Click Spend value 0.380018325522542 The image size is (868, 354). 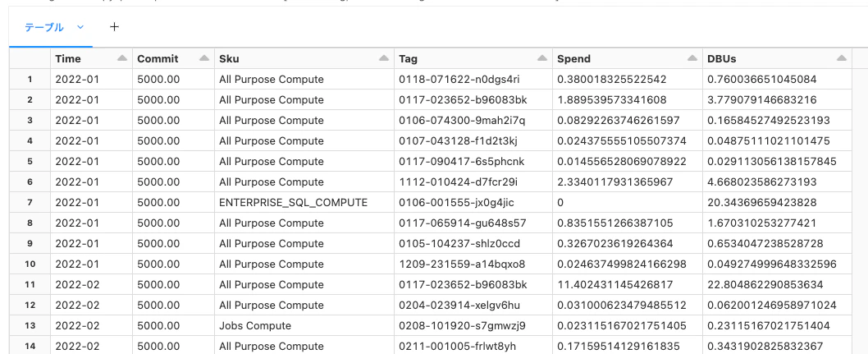point(612,79)
